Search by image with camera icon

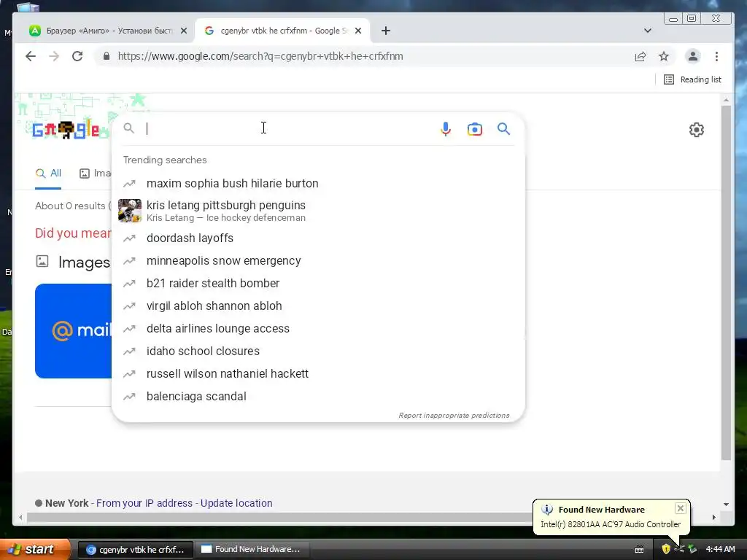click(x=474, y=129)
